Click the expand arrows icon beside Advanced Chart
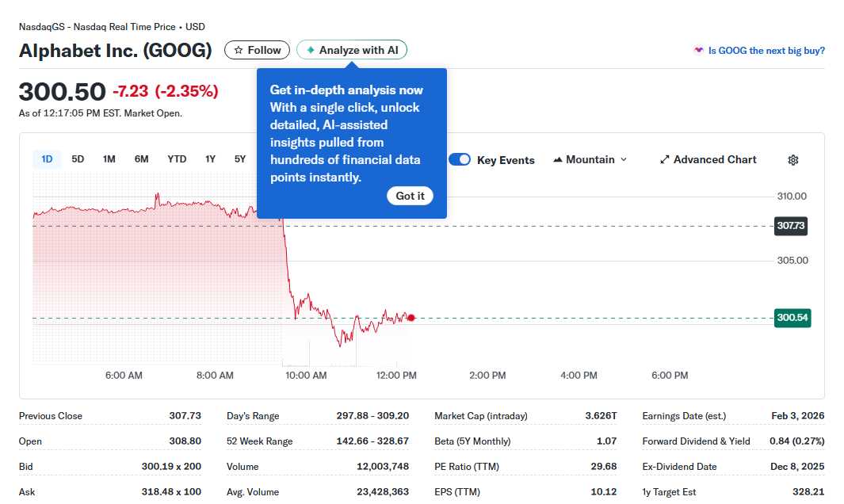844x504 pixels. pyautogui.click(x=663, y=159)
